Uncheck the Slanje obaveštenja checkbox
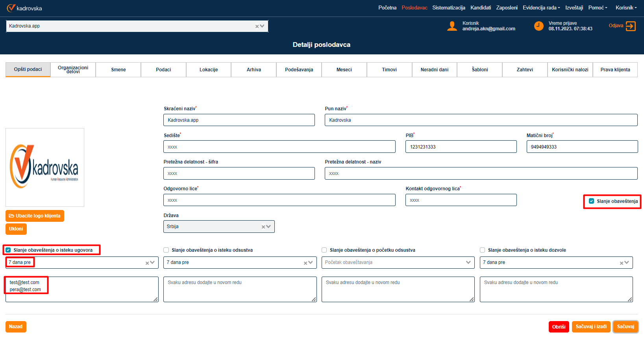The width and height of the screenshot is (644, 340). [591, 201]
